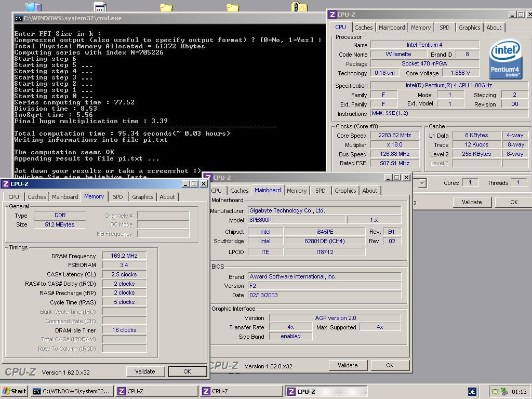The image size is (532, 399).
Task: Click the CAS# Latency 2.5 clocks value
Action: pos(124,274)
